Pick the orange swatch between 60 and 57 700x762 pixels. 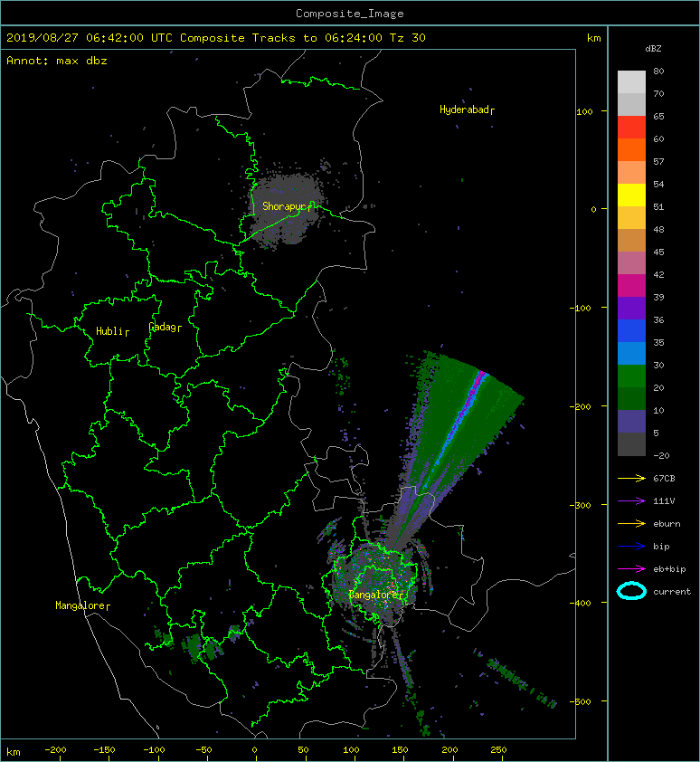[631, 149]
